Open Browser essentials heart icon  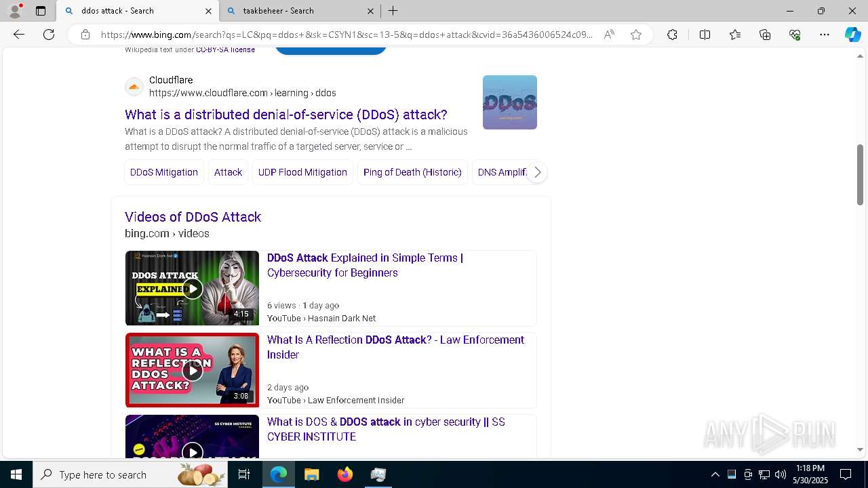tap(795, 35)
